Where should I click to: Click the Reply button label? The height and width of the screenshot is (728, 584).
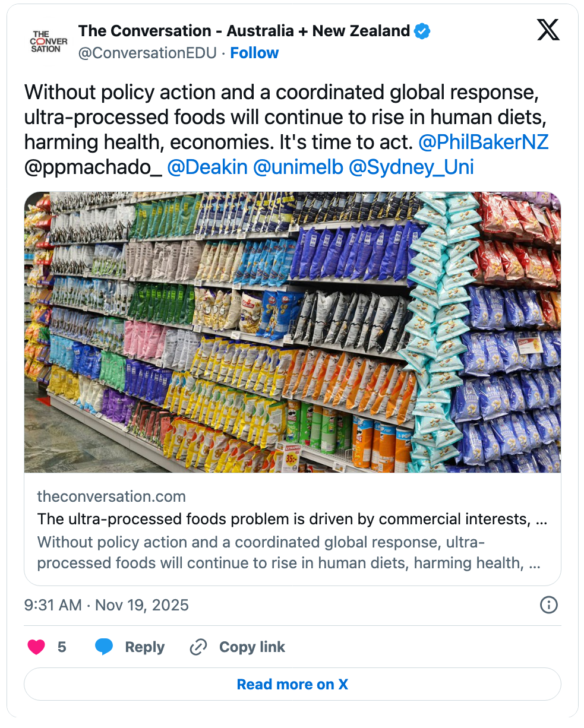144,647
